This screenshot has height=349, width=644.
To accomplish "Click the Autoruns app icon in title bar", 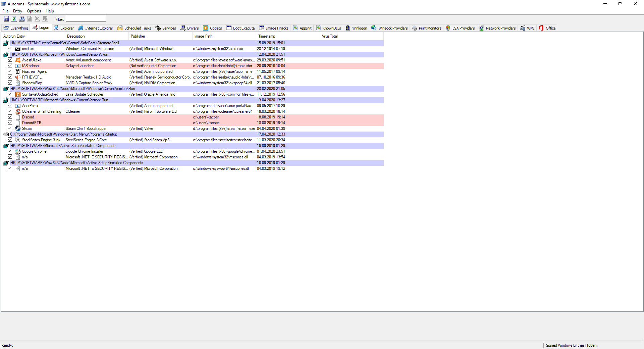I will (x=3, y=4).
